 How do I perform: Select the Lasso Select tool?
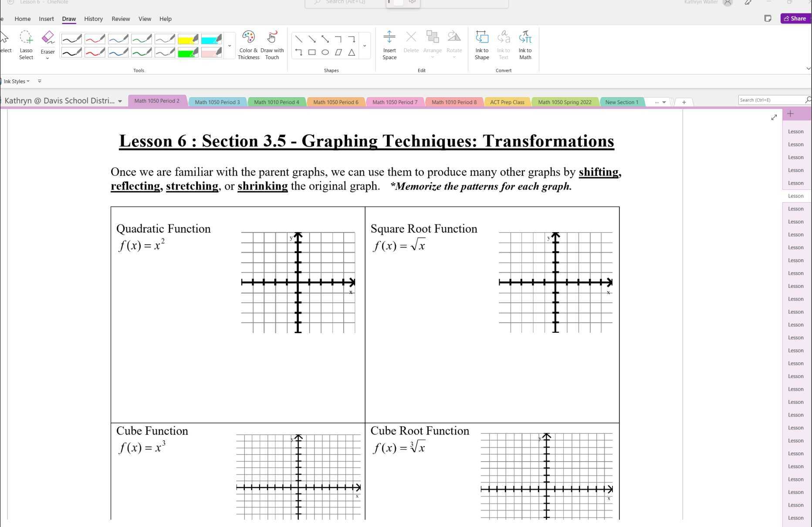tap(26, 45)
